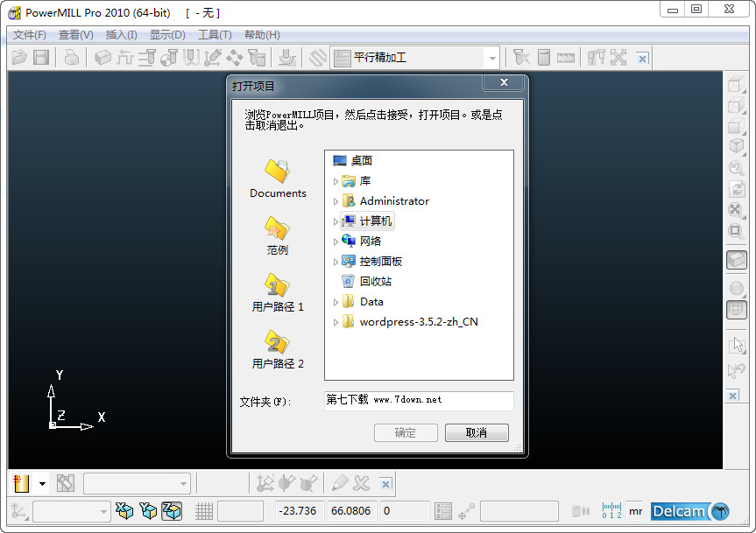Image resolution: width=756 pixels, height=533 pixels.
Task: Open the 工具(T) menu
Action: click(215, 35)
